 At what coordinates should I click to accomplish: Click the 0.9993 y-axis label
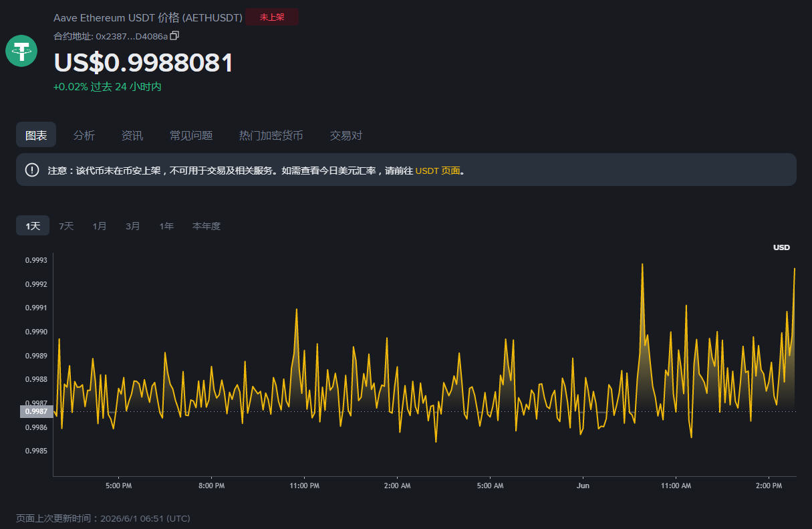coord(36,260)
